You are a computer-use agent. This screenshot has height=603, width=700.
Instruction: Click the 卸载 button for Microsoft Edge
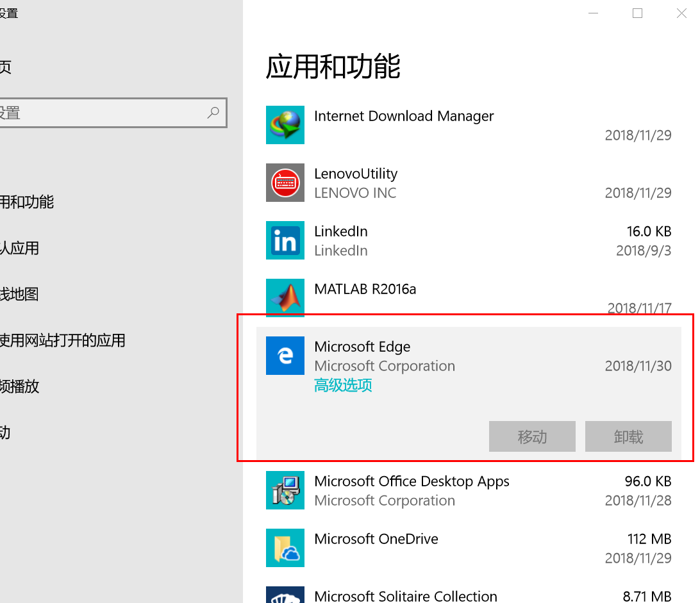click(x=628, y=436)
